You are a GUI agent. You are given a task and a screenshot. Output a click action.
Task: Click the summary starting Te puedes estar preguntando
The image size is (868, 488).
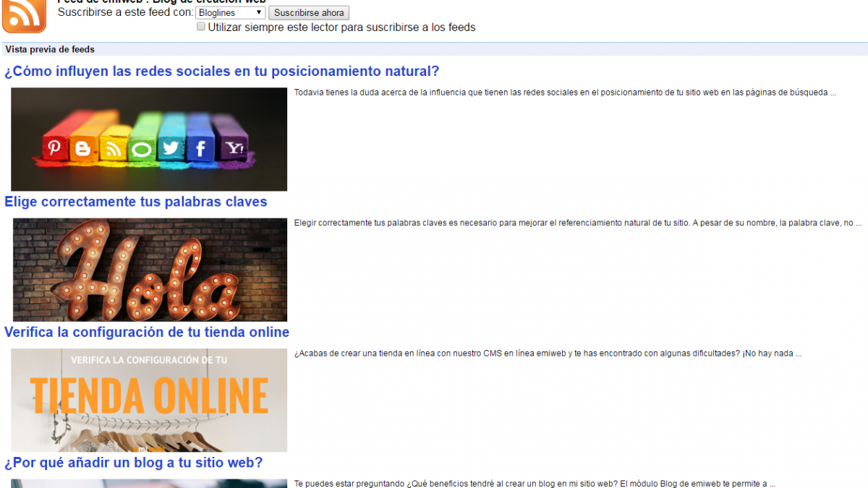(x=535, y=484)
